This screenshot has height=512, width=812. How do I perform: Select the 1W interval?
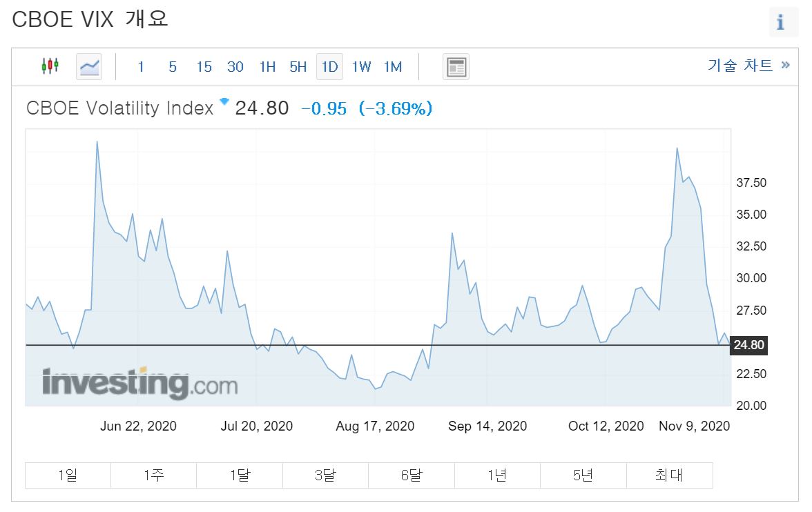point(362,67)
